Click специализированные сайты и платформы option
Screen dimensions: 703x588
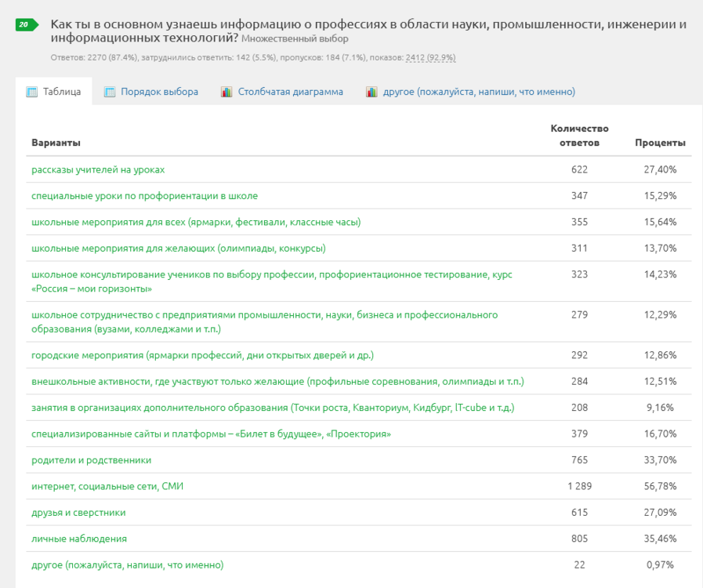(x=211, y=434)
